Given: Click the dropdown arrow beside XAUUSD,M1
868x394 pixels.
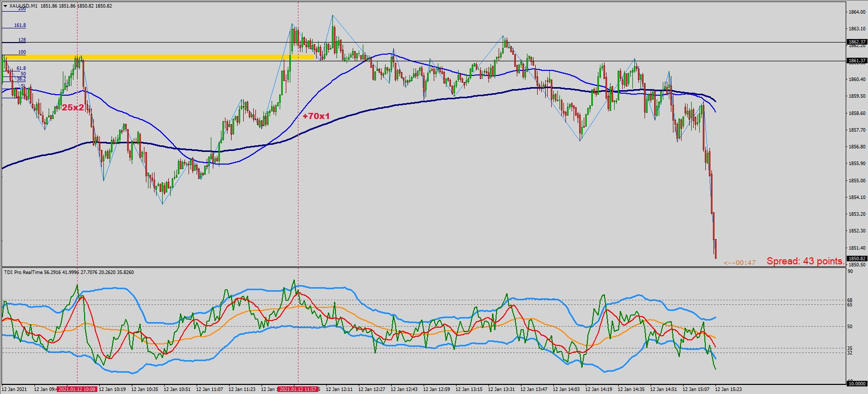Looking at the screenshot, I should [x=5, y=6].
